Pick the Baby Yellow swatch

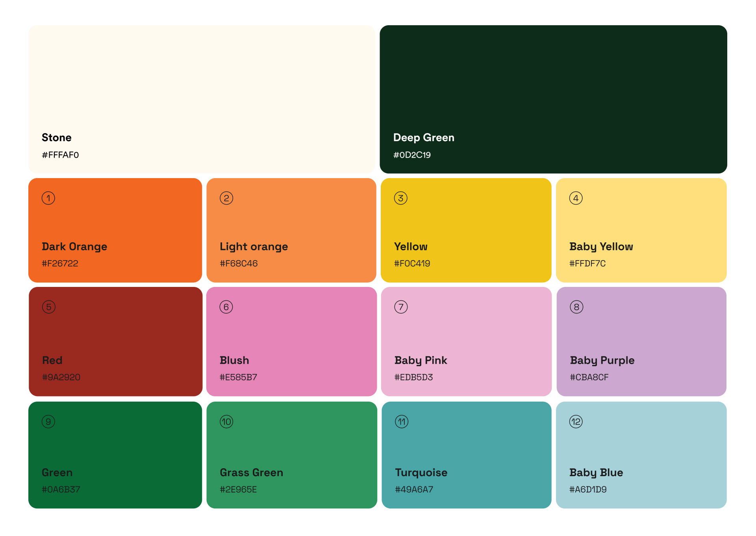pos(641,230)
